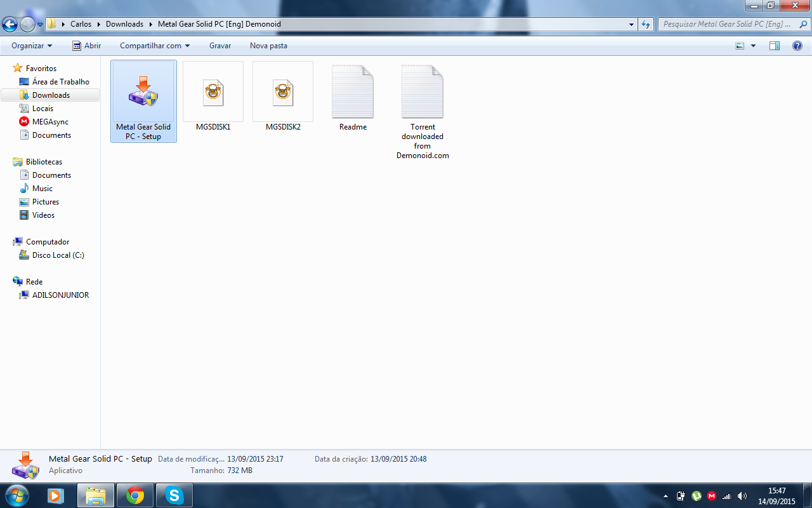The width and height of the screenshot is (812, 508).
Task: Select Bibliotecas in the navigation pane
Action: (44, 161)
